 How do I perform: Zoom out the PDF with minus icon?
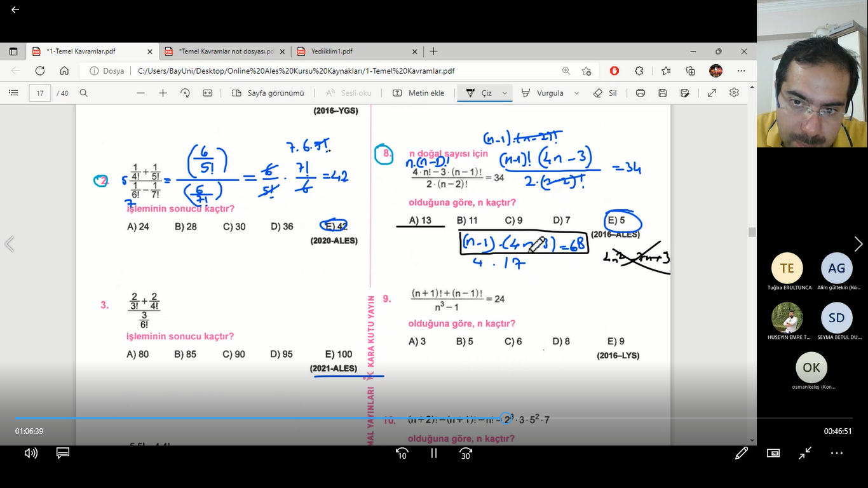141,93
